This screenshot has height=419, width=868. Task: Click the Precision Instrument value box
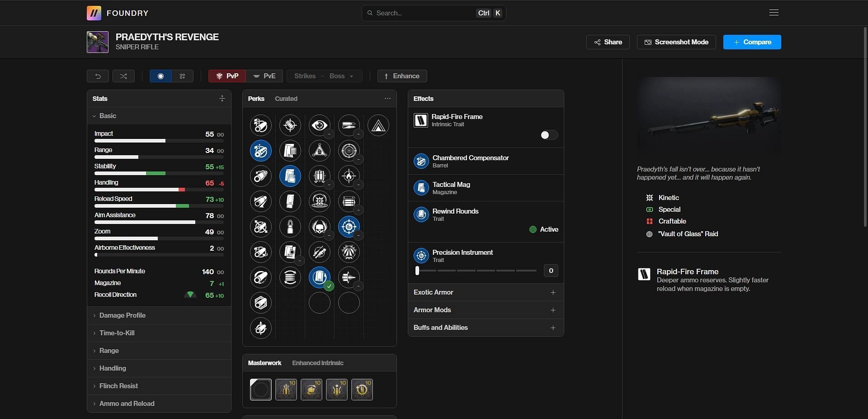(551, 271)
